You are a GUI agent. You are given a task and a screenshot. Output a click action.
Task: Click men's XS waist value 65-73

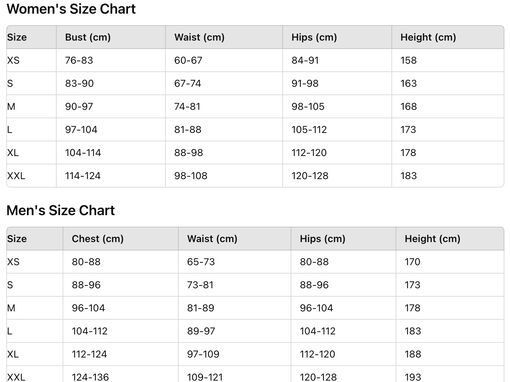click(201, 262)
